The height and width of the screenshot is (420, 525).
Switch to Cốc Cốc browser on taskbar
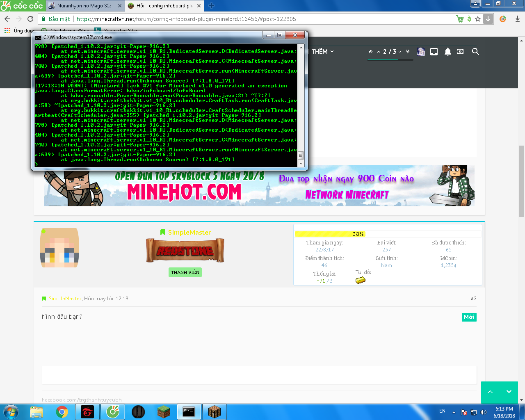[x=113, y=412]
